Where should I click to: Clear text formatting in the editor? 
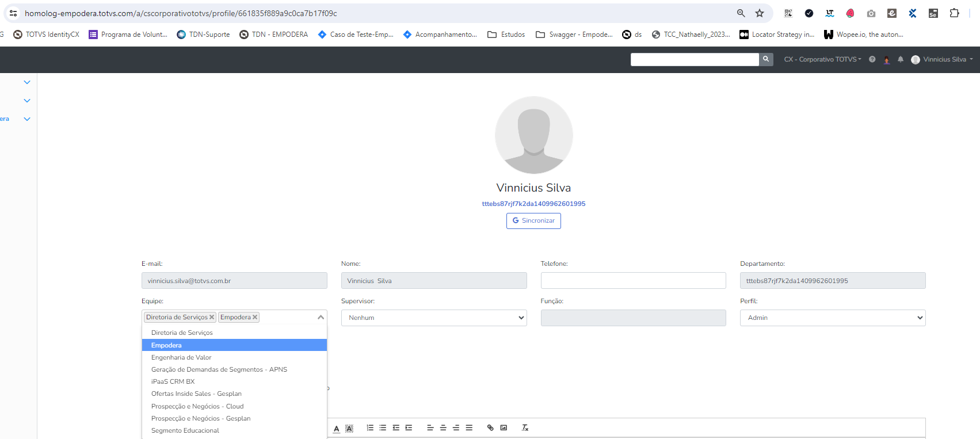pos(525,427)
